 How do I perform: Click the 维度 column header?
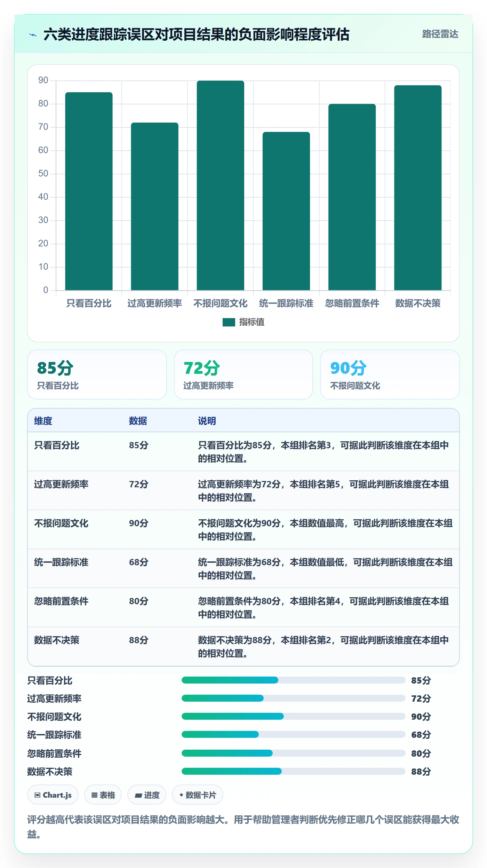[x=43, y=421]
